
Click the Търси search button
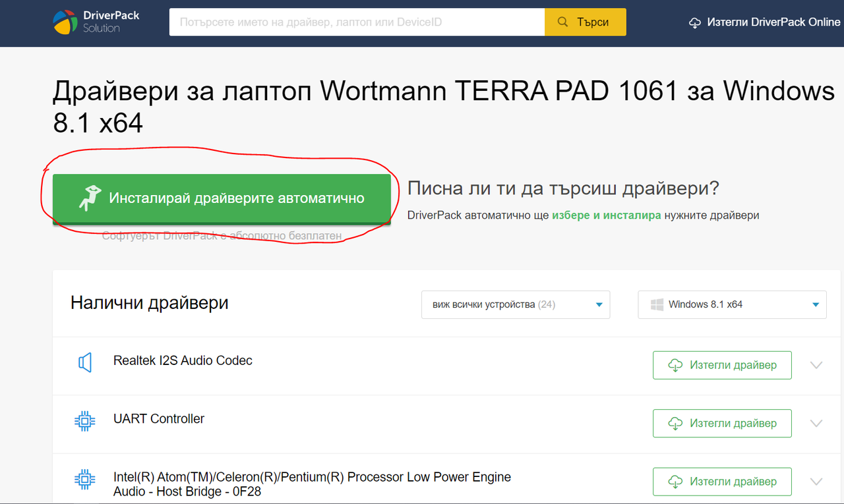[586, 22]
